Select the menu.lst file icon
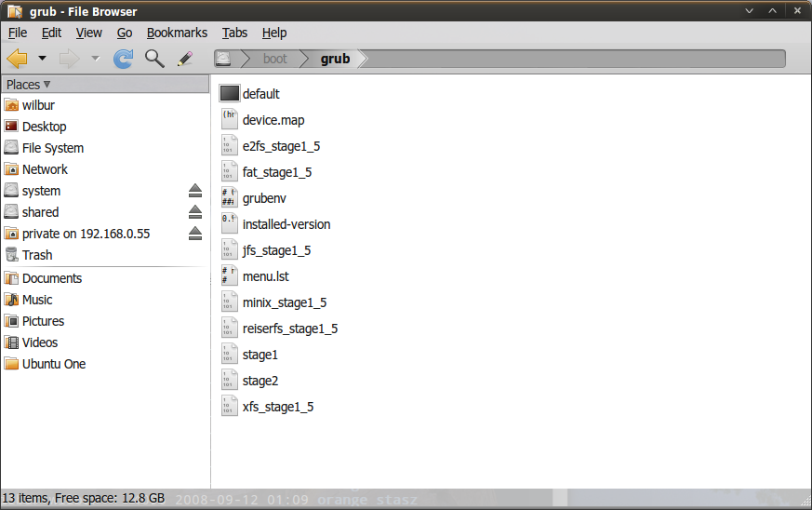 (x=230, y=276)
